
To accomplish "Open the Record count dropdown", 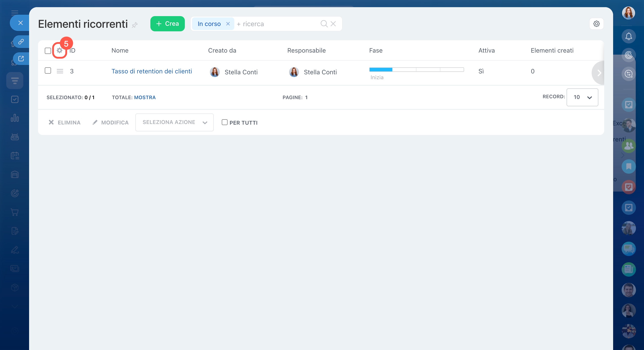I will pyautogui.click(x=582, y=97).
